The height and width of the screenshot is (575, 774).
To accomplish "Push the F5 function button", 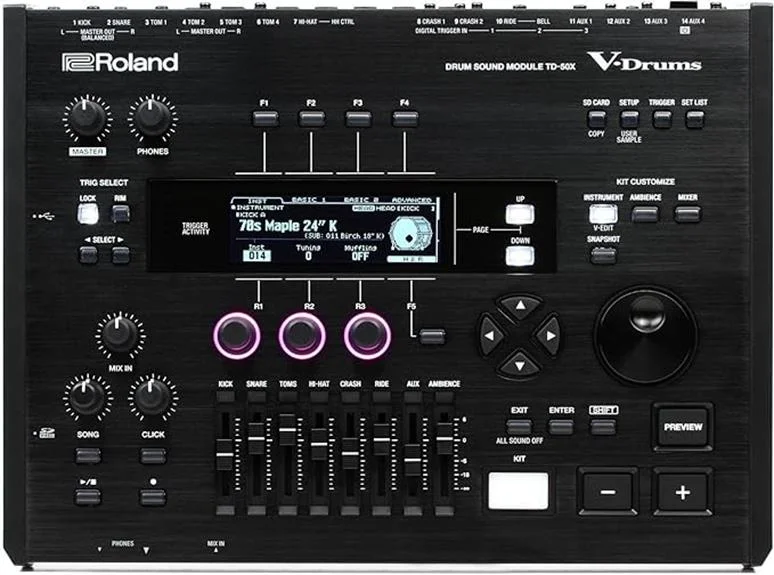I will tap(432, 337).
